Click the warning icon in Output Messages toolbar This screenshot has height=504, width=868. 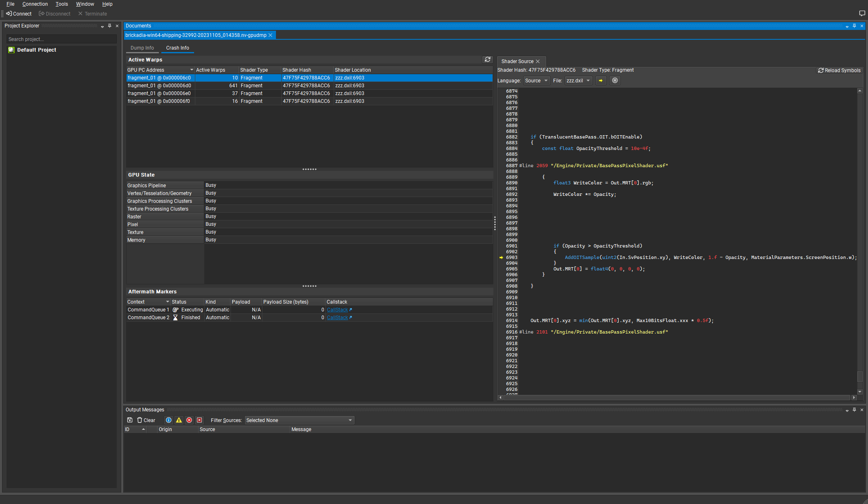point(179,420)
